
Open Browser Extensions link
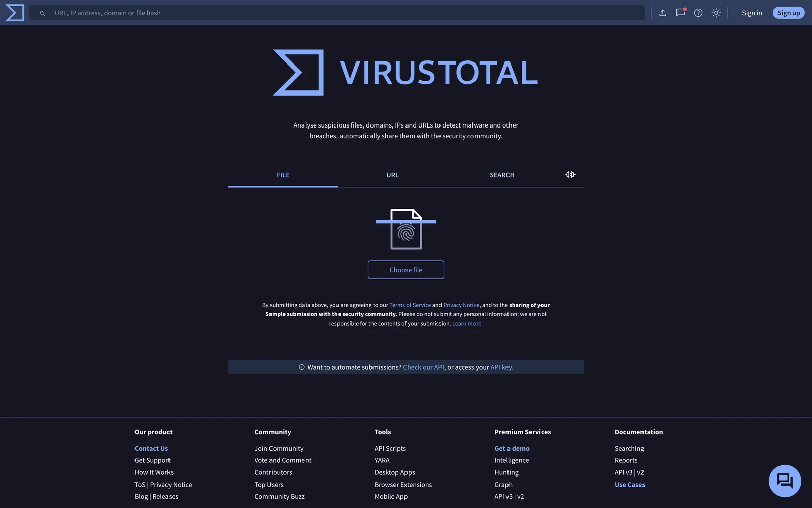pyautogui.click(x=403, y=485)
